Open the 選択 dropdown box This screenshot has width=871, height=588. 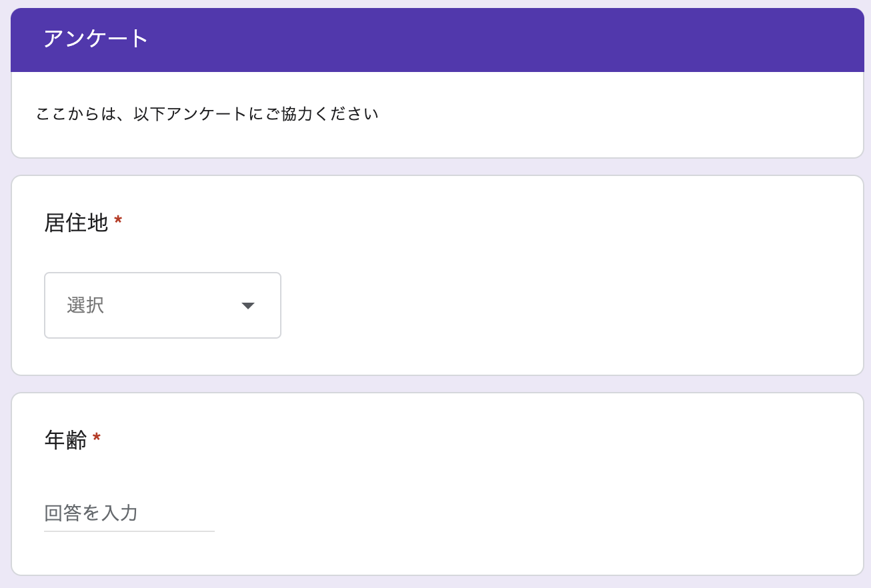click(x=163, y=305)
